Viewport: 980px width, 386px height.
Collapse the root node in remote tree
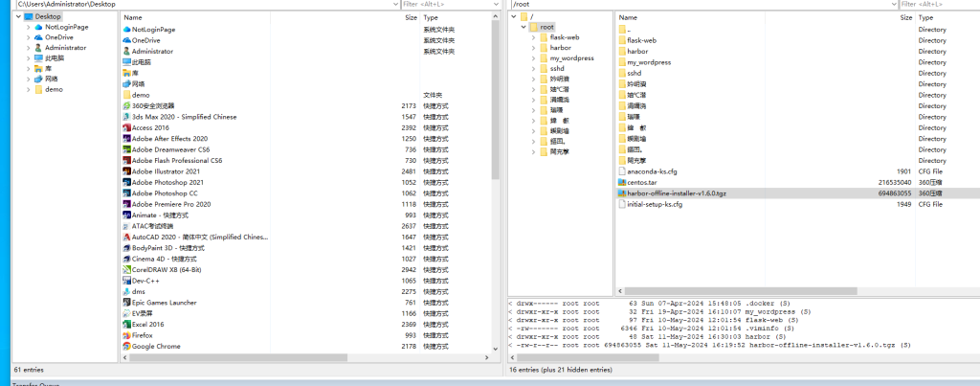coord(523,27)
